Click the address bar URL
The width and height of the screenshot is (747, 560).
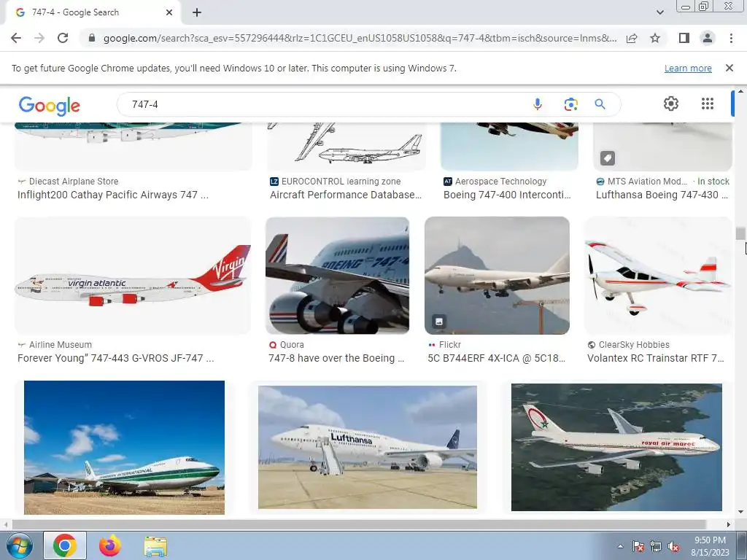pos(360,38)
